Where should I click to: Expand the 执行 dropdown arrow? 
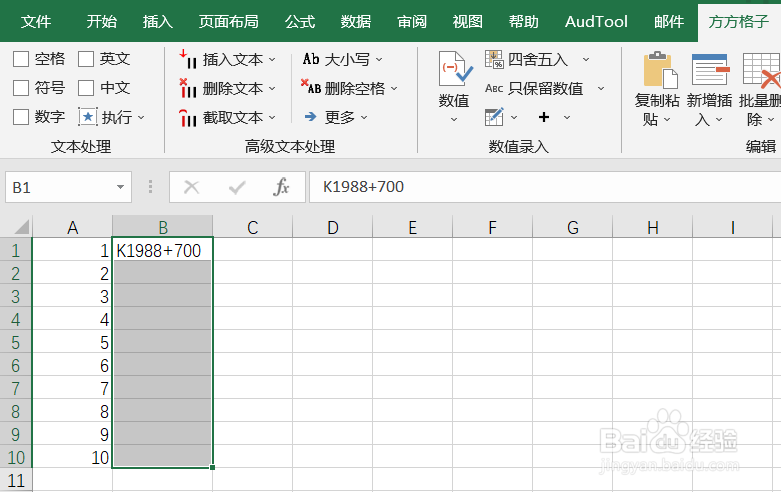pyautogui.click(x=141, y=118)
